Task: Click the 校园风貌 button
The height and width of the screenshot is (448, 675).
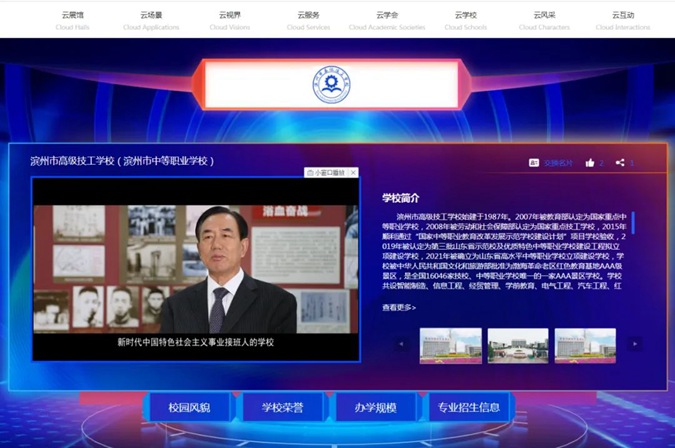Action: pyautogui.click(x=189, y=407)
